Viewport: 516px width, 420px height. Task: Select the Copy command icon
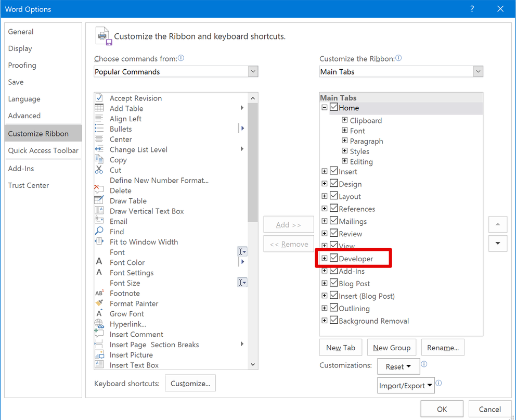[99, 160]
